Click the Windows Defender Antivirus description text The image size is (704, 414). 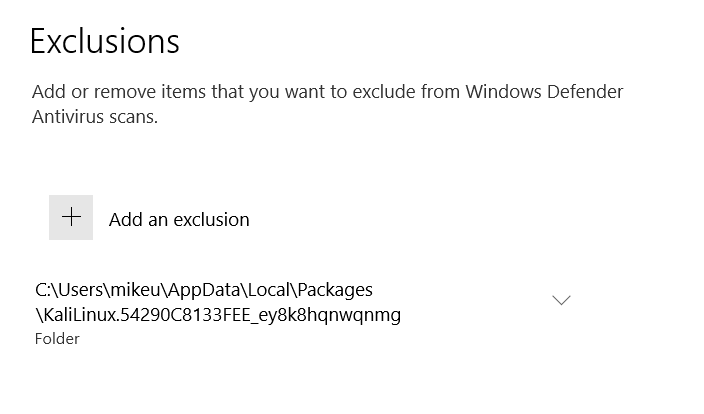(327, 104)
